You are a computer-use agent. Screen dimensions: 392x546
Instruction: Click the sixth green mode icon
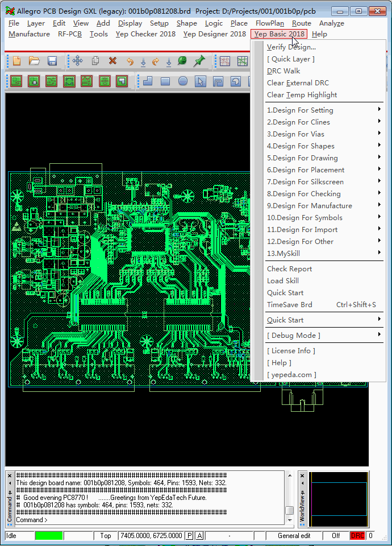[105, 81]
